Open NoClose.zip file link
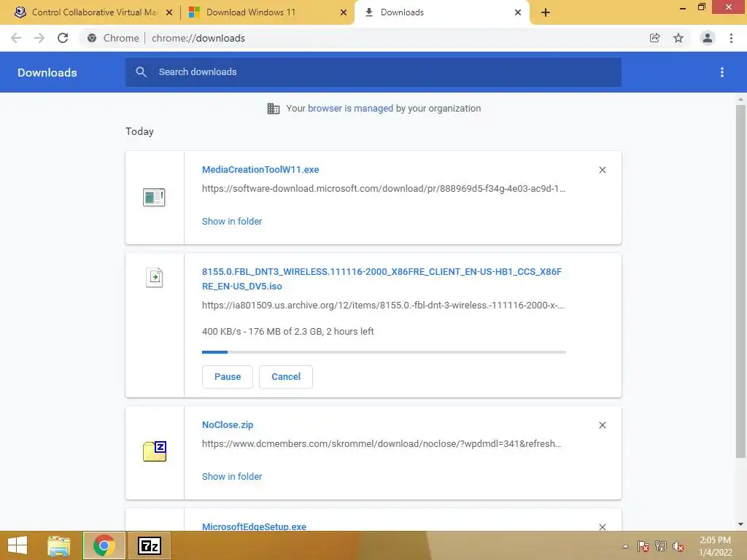Screen dimensions: 747x560 tap(228, 425)
